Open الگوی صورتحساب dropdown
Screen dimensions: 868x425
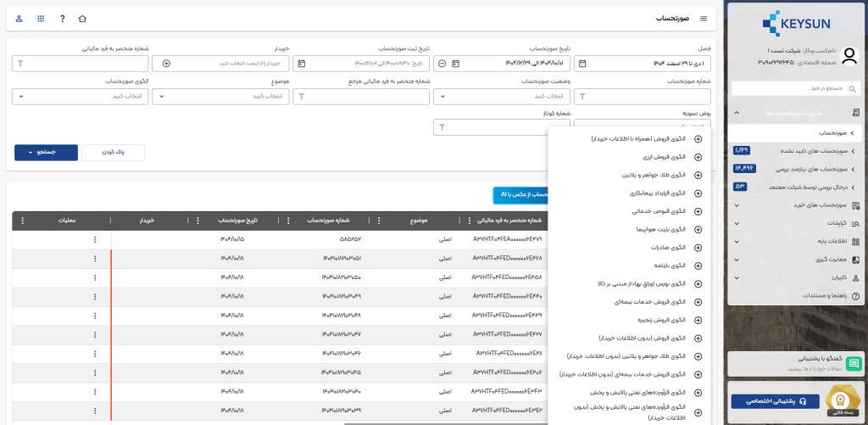pyautogui.click(x=81, y=96)
